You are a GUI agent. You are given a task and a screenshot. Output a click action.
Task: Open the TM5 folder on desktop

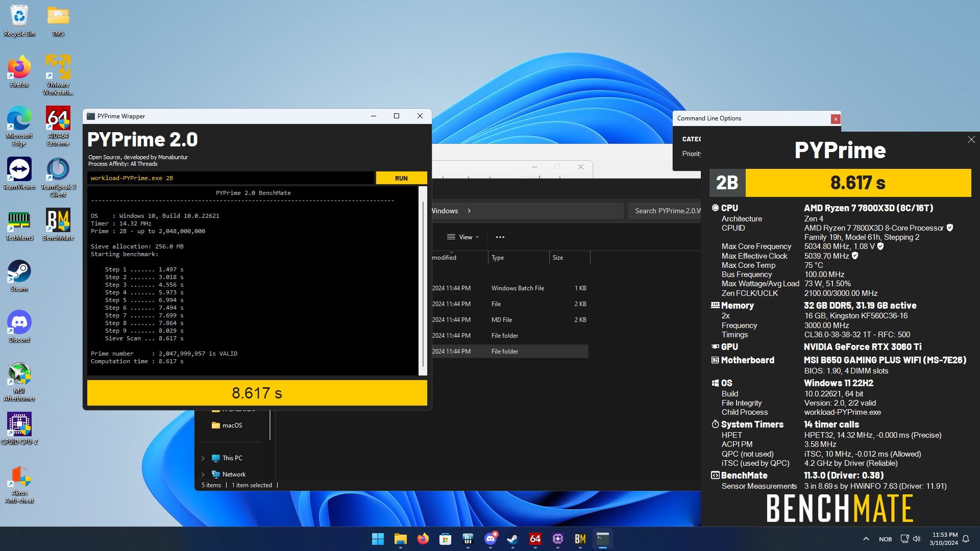point(58,20)
